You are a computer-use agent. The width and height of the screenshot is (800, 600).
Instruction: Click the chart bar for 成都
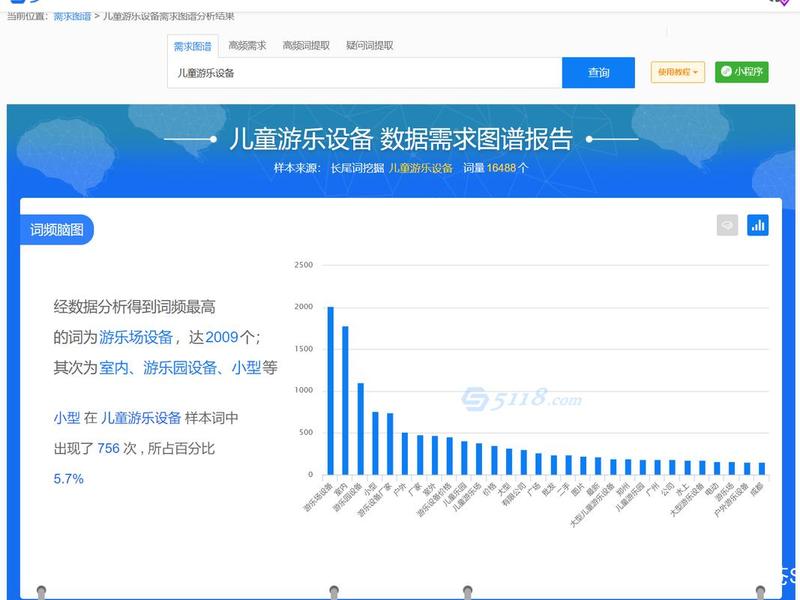[762, 469]
